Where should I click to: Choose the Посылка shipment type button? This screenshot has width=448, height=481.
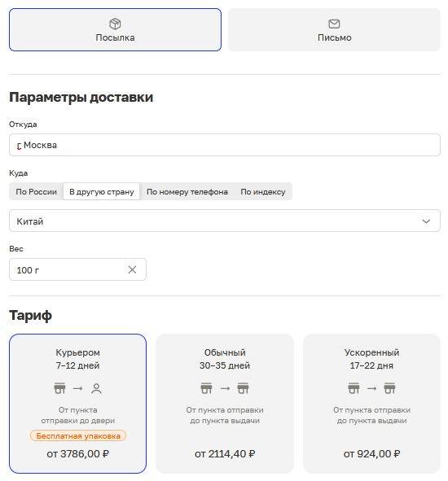[115, 30]
